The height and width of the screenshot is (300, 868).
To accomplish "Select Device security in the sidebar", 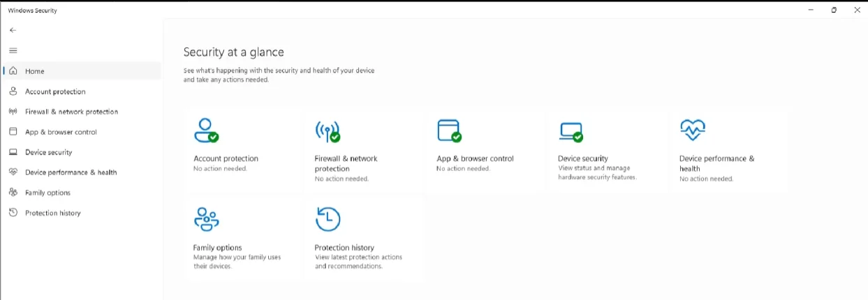I will click(x=82, y=152).
